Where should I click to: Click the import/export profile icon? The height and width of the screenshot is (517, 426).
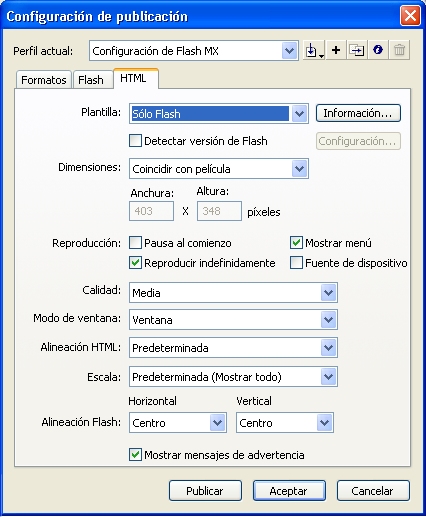tap(314, 51)
